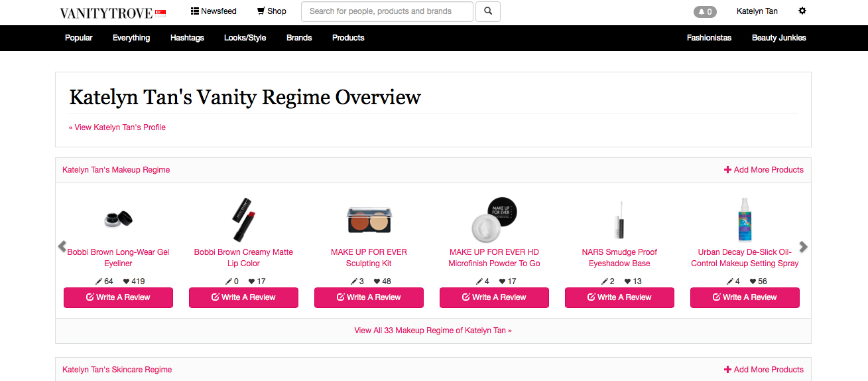Screen dimensions: 868x381
Task: View all 33 Makeup Regime products
Action: pos(433,331)
